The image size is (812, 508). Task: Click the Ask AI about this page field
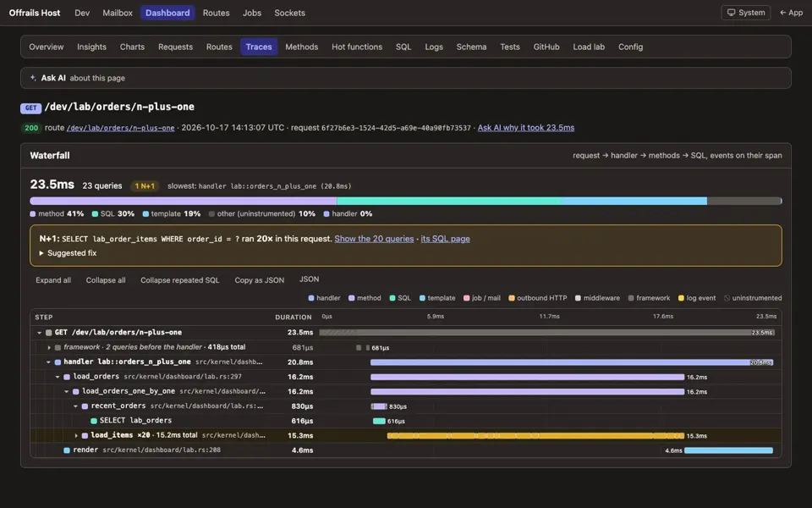click(x=405, y=78)
